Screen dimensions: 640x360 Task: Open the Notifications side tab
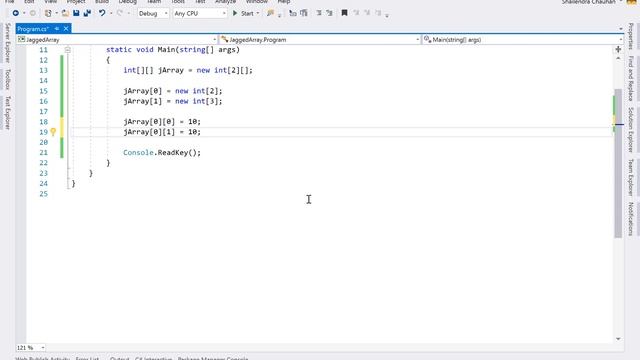point(631,219)
